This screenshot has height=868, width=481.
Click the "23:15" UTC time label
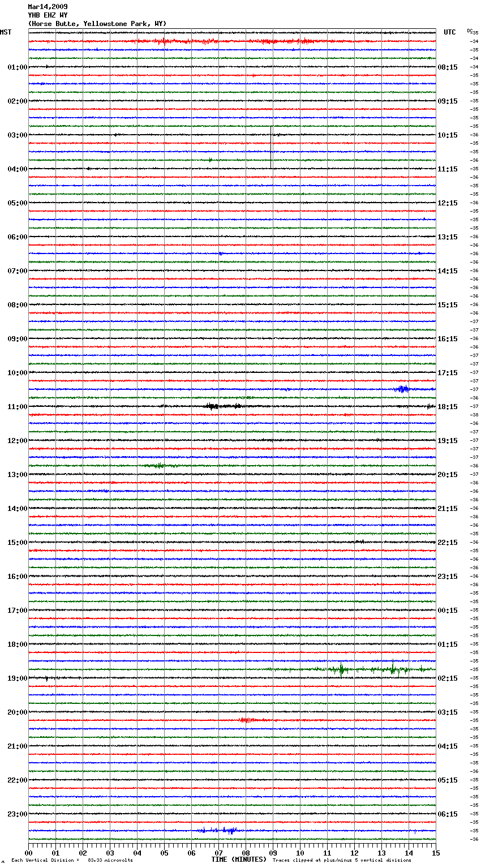pos(448,577)
